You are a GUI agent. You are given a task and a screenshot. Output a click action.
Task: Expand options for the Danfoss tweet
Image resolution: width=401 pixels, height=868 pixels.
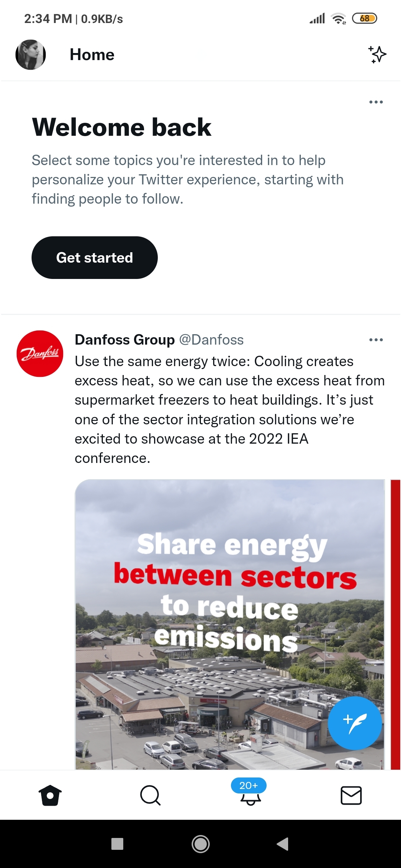click(376, 340)
